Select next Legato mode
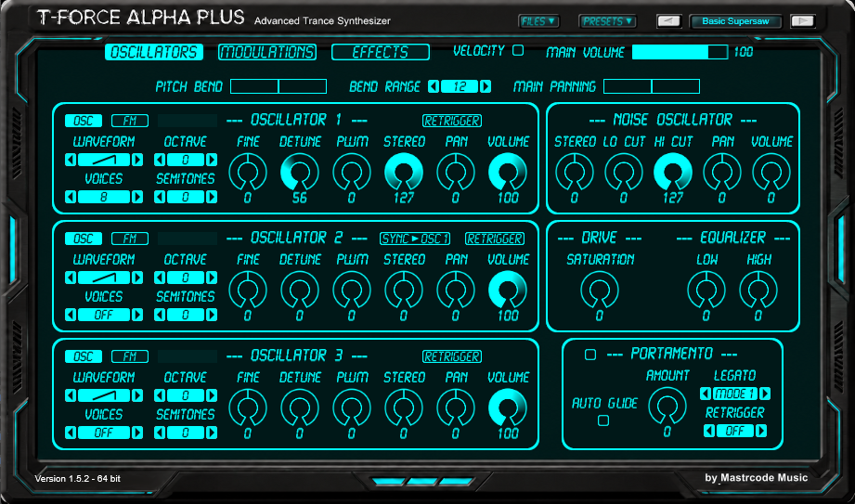The height and width of the screenshot is (504, 855). (x=765, y=394)
